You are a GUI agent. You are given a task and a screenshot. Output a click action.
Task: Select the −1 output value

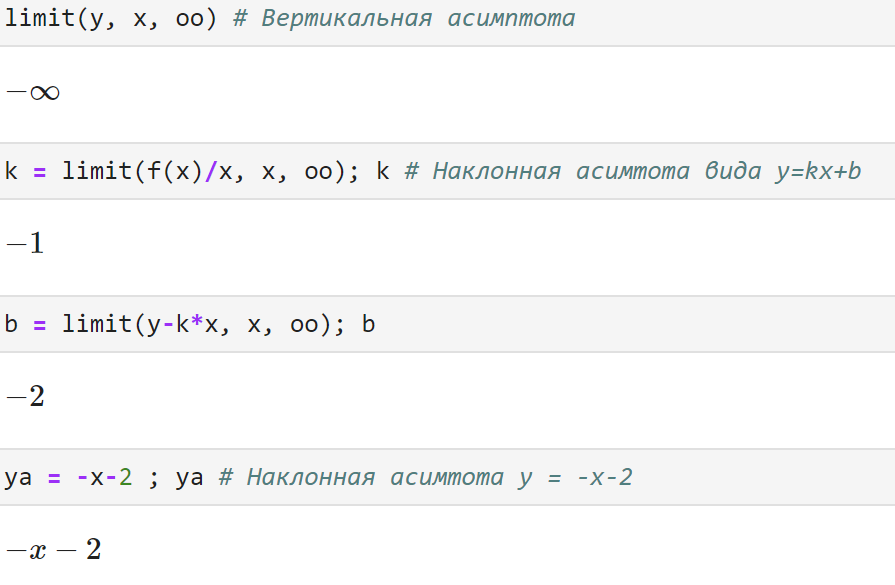coord(25,244)
